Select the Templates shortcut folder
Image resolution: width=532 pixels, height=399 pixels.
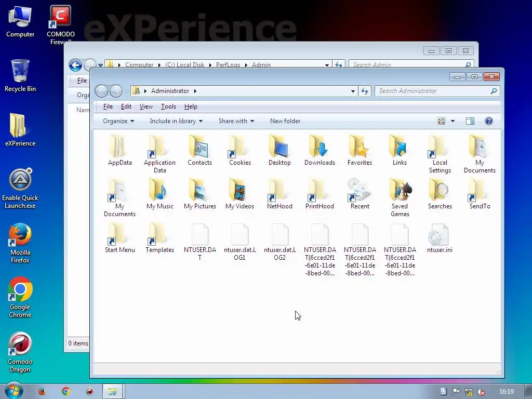(x=160, y=237)
